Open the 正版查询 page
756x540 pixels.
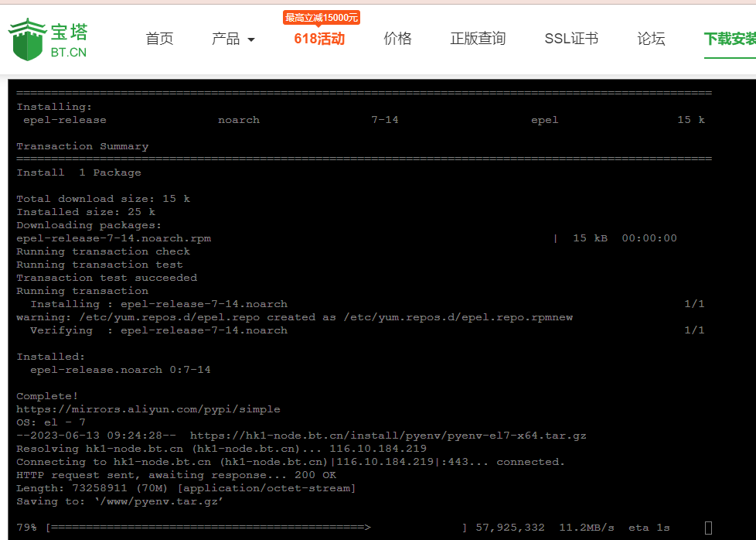(477, 38)
